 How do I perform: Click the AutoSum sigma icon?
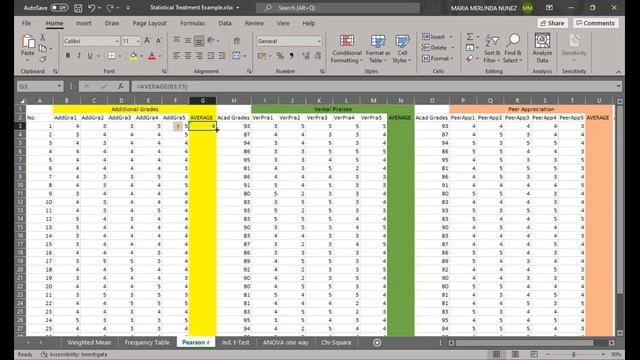click(470, 37)
